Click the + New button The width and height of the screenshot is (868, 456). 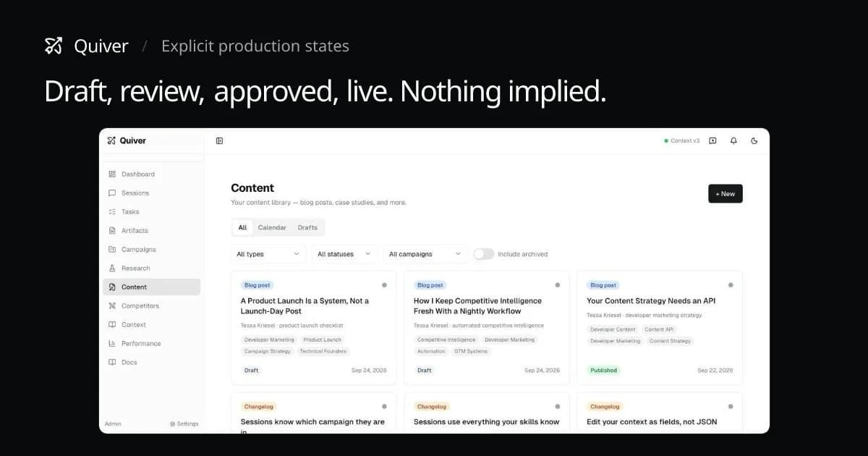click(725, 194)
